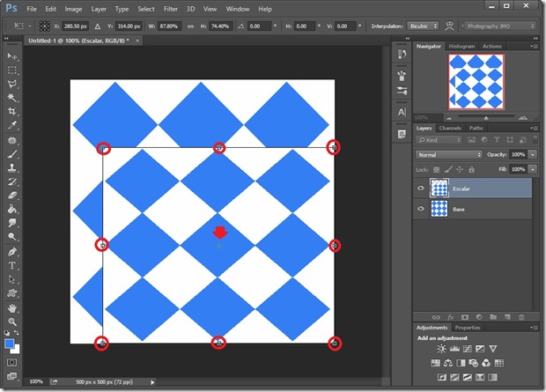546x392 pixels.
Task: Select the Polygonal Lasso tool
Action: pos(11,84)
